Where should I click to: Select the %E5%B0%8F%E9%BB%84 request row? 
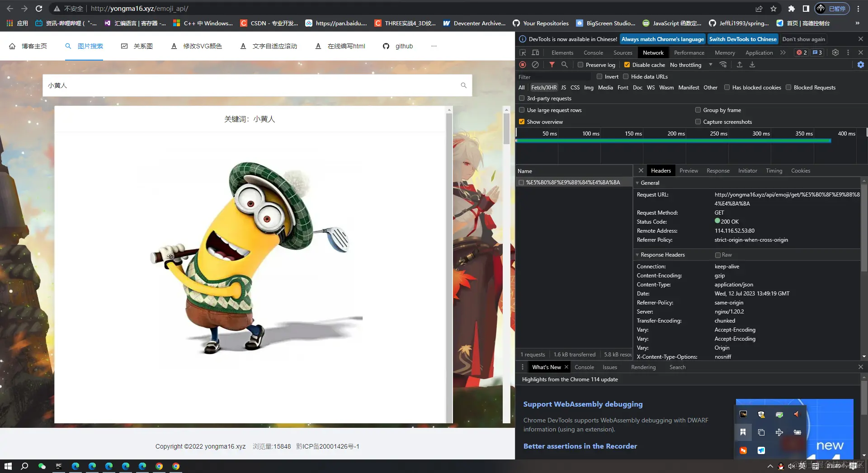[x=574, y=183]
